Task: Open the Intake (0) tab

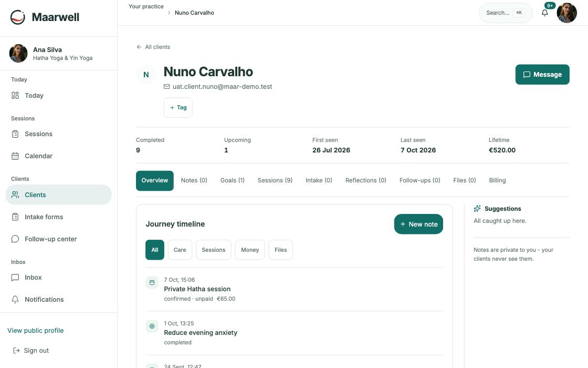Action: (x=319, y=181)
